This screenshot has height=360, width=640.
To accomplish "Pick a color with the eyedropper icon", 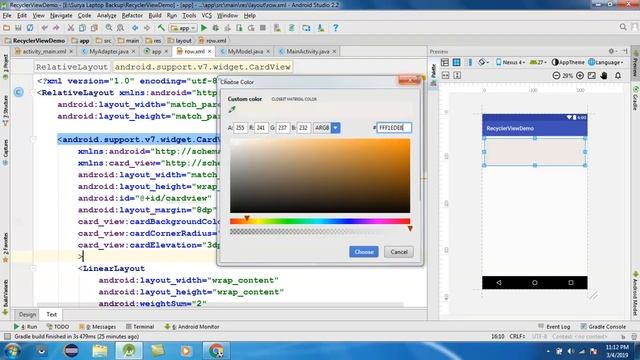I will point(232,109).
